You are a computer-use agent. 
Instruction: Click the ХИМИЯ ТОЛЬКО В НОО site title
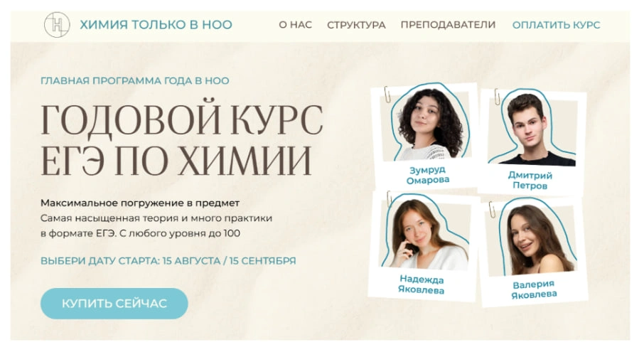pyautogui.click(x=156, y=25)
